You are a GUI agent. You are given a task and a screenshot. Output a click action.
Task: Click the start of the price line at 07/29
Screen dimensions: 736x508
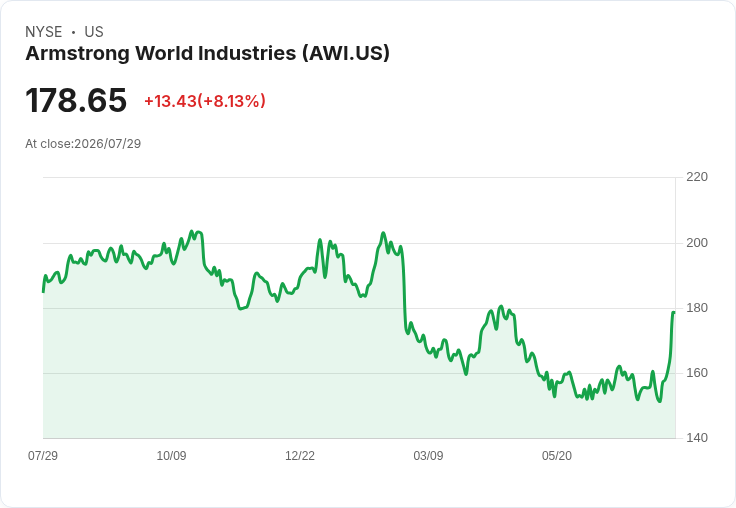[43, 292]
